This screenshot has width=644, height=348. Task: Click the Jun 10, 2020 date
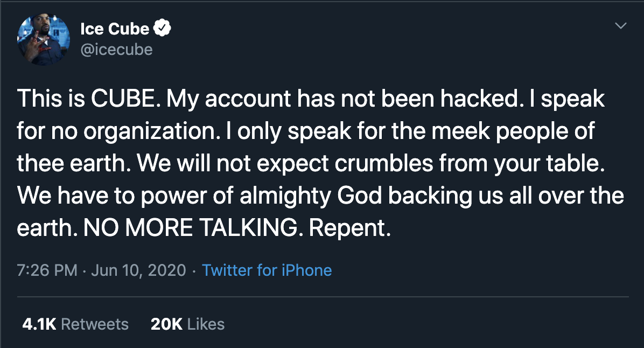point(138,270)
